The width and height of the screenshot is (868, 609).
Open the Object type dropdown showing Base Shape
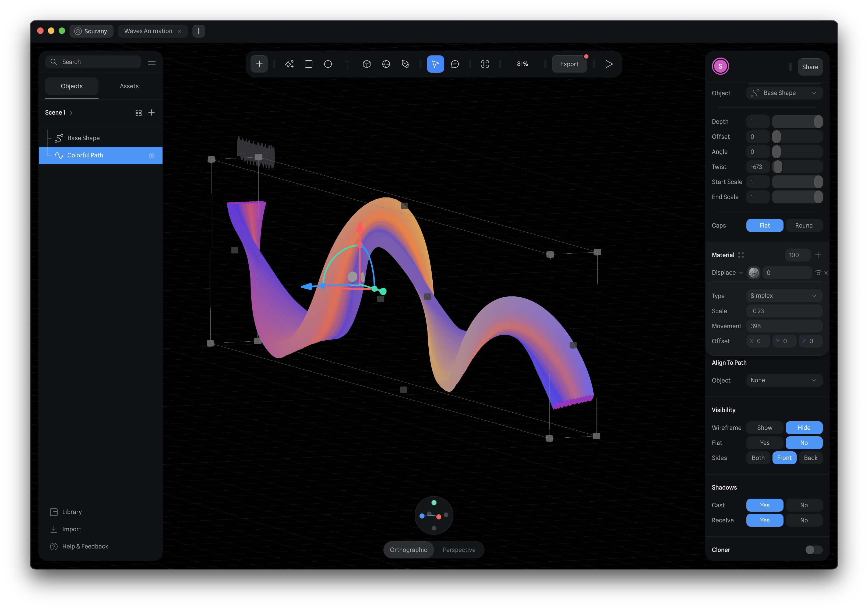click(x=783, y=93)
